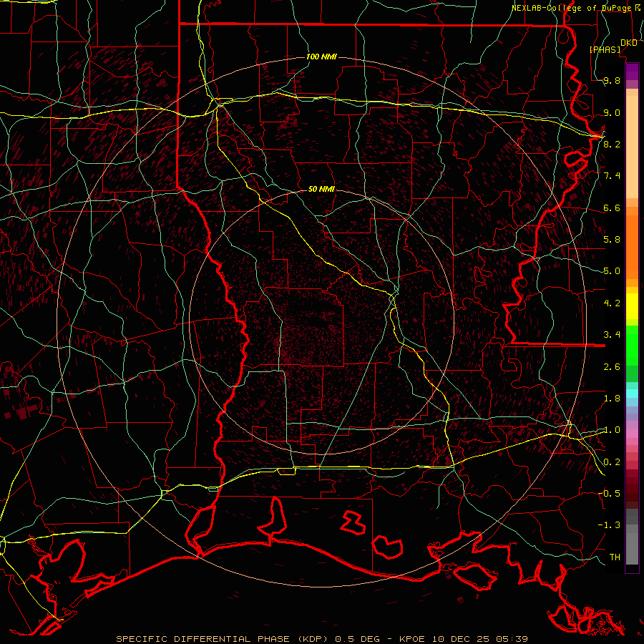Screen dimensions: 644x644
Task: Click the "50 NMI" range ring label
Action: pyautogui.click(x=321, y=189)
